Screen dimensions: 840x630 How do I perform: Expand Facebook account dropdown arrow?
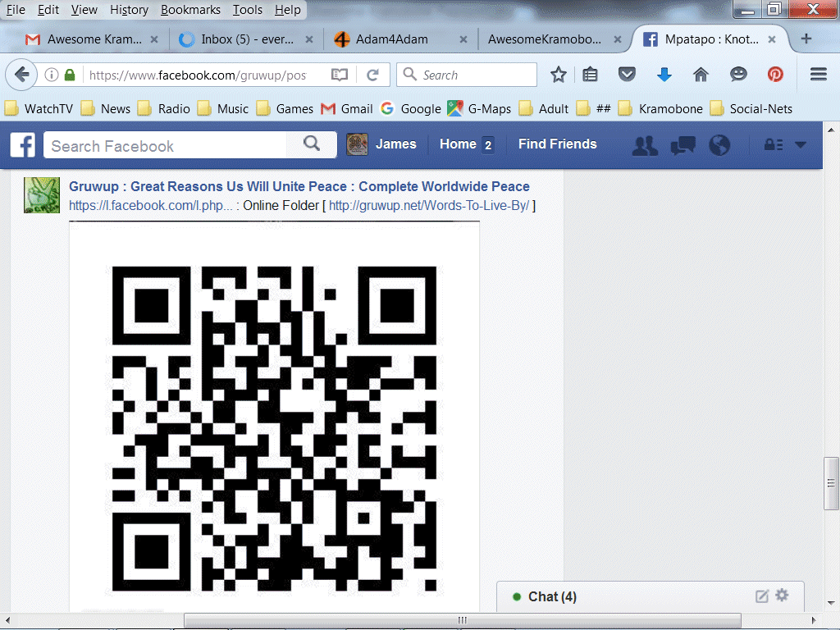click(801, 144)
